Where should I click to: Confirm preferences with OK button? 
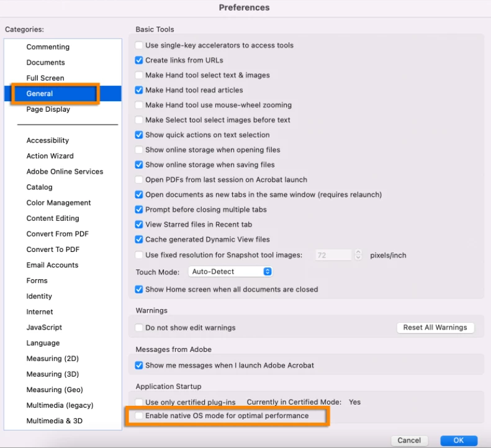(x=459, y=441)
